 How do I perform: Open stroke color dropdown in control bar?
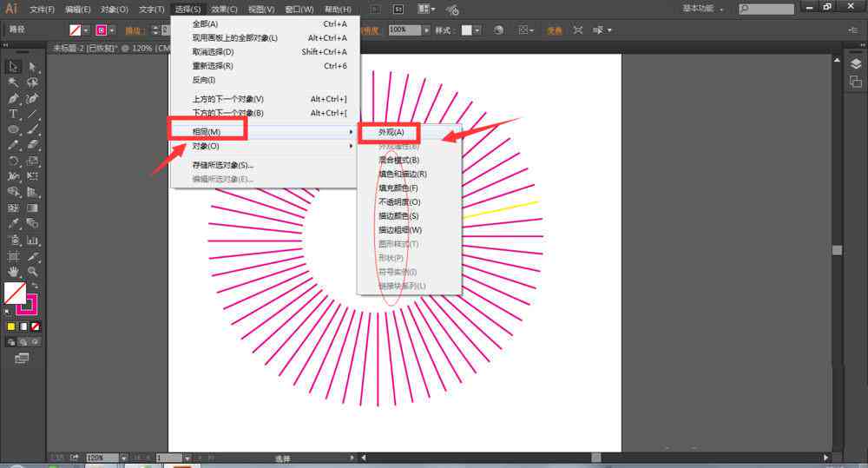tap(112, 30)
